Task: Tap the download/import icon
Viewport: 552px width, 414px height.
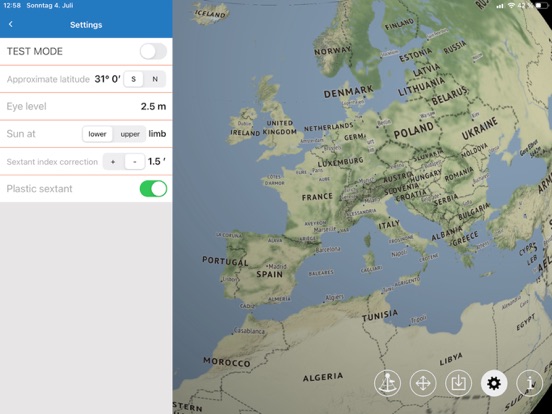Action: coord(458,383)
